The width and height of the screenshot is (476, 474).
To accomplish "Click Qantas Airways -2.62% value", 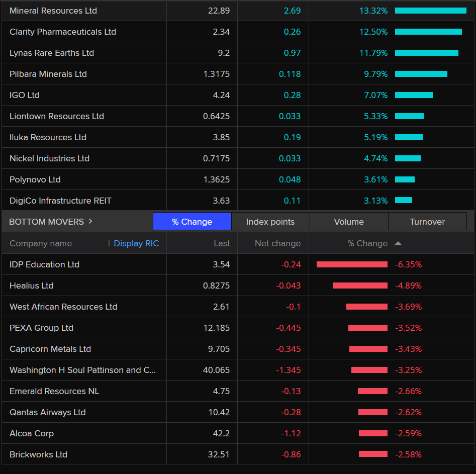I will 408,412.
